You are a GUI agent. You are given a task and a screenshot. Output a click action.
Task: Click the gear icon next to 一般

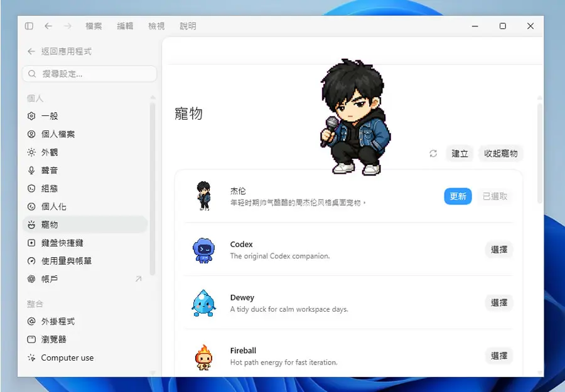click(31, 116)
